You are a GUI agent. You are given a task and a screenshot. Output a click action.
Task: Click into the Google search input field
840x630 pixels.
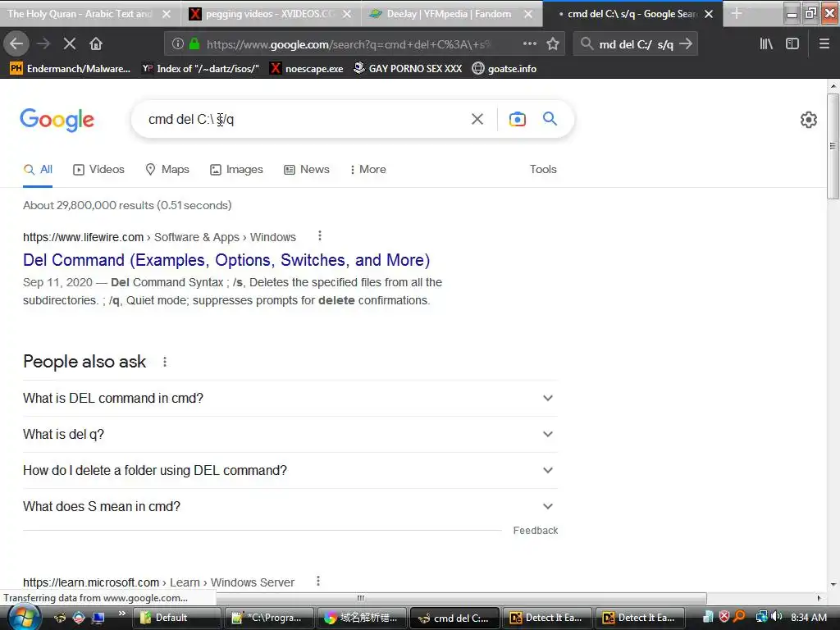pyautogui.click(x=305, y=119)
